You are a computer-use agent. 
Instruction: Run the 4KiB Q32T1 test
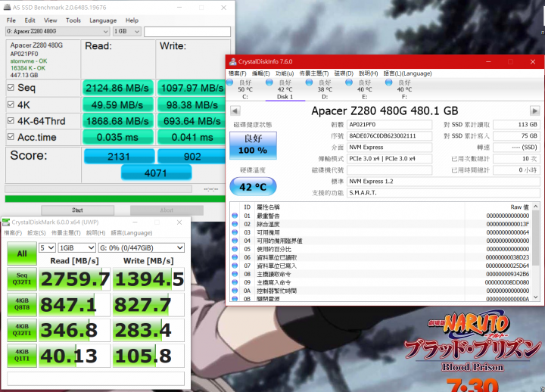coord(22,330)
